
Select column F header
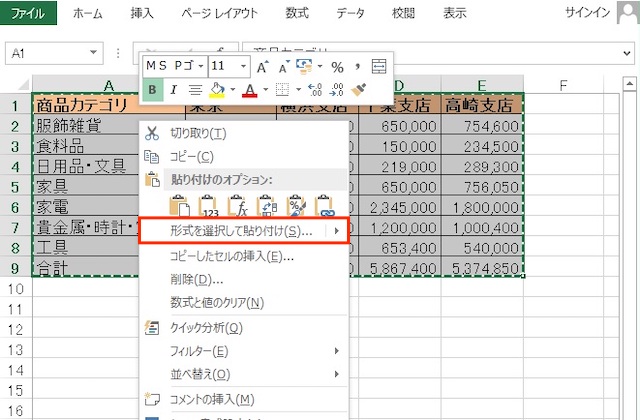pyautogui.click(x=563, y=85)
